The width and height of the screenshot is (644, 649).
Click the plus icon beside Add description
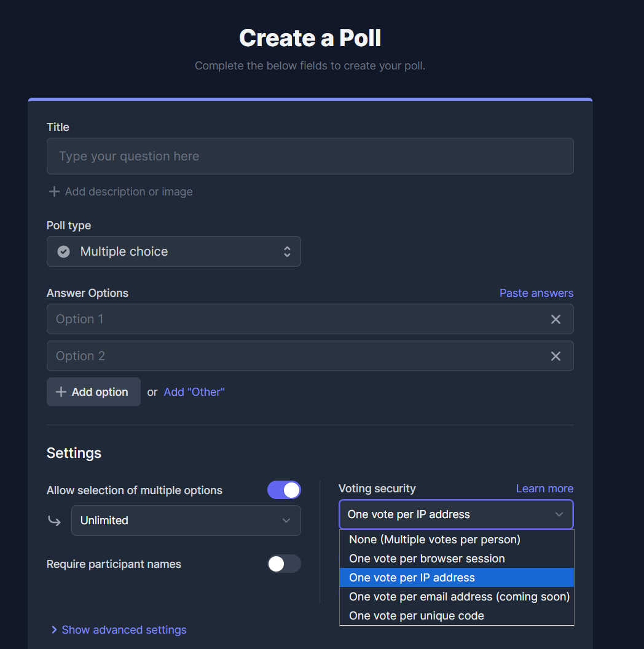pyautogui.click(x=54, y=192)
